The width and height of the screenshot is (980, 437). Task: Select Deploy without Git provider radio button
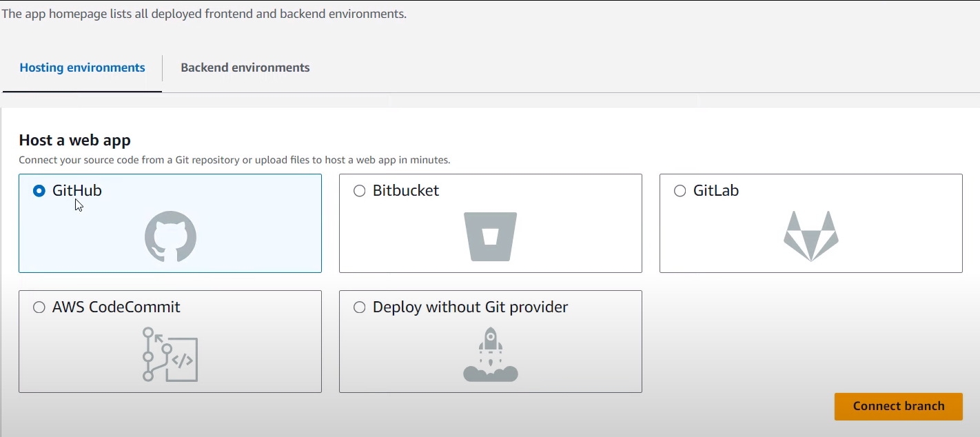(359, 307)
